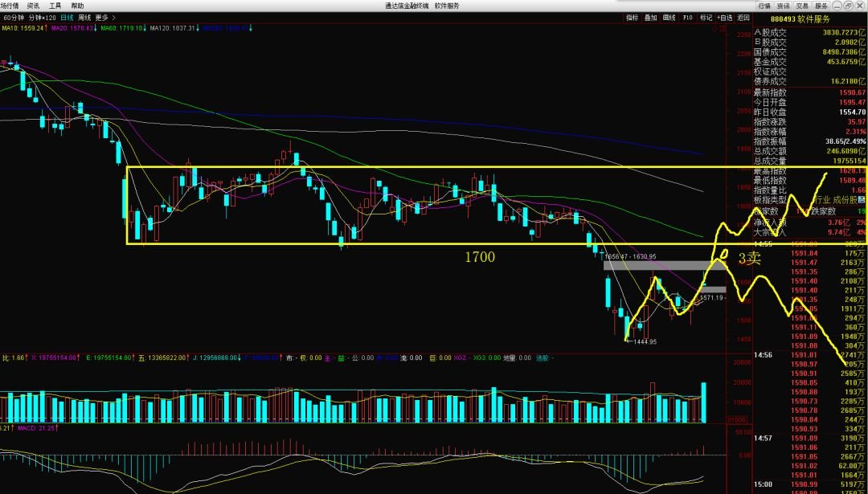
Task: Select MA20 moving average label
Action: pyautogui.click(x=74, y=27)
